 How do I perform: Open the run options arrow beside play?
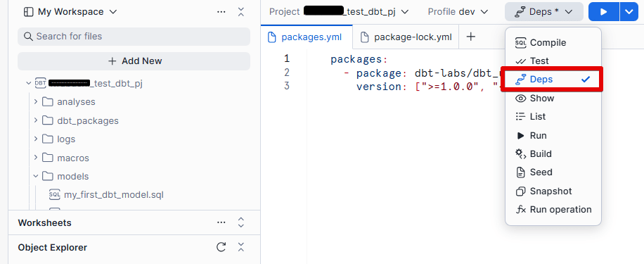629,11
